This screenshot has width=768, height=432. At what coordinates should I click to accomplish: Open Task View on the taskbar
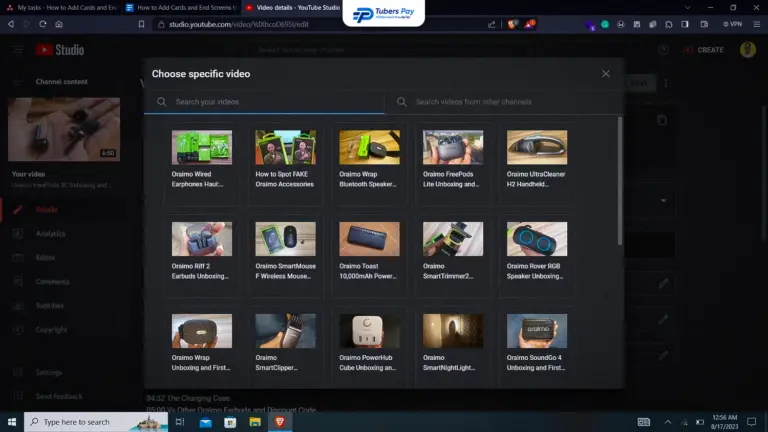[x=180, y=422]
